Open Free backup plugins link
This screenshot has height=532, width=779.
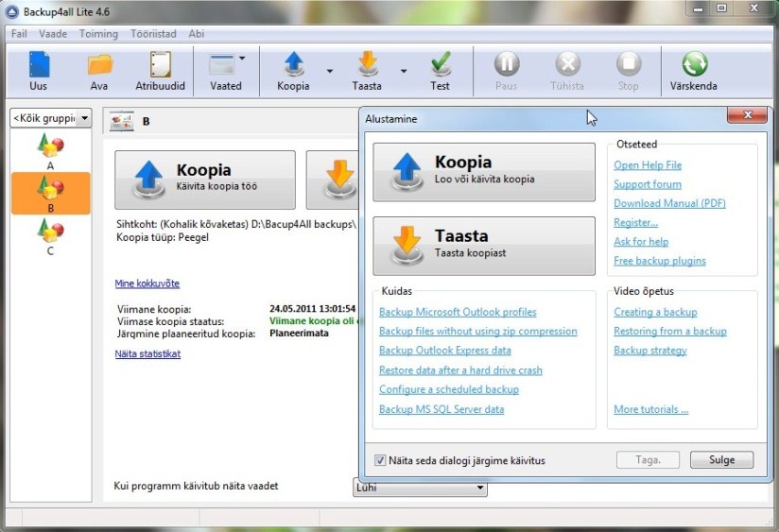point(660,261)
